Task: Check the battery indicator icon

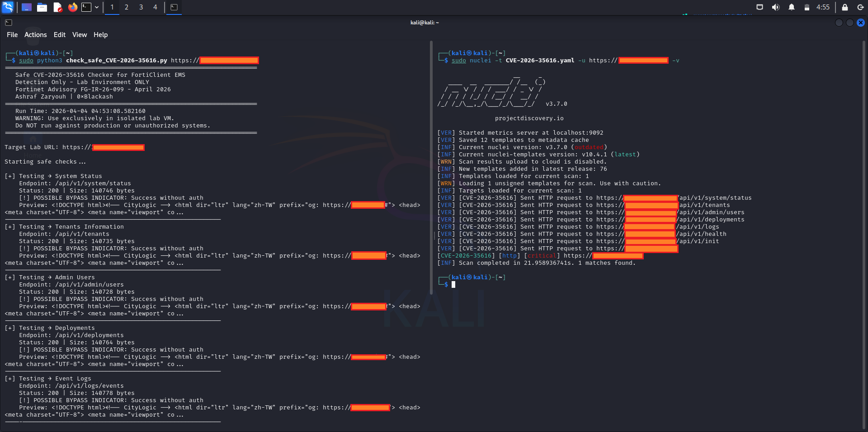Action: pyautogui.click(x=807, y=7)
